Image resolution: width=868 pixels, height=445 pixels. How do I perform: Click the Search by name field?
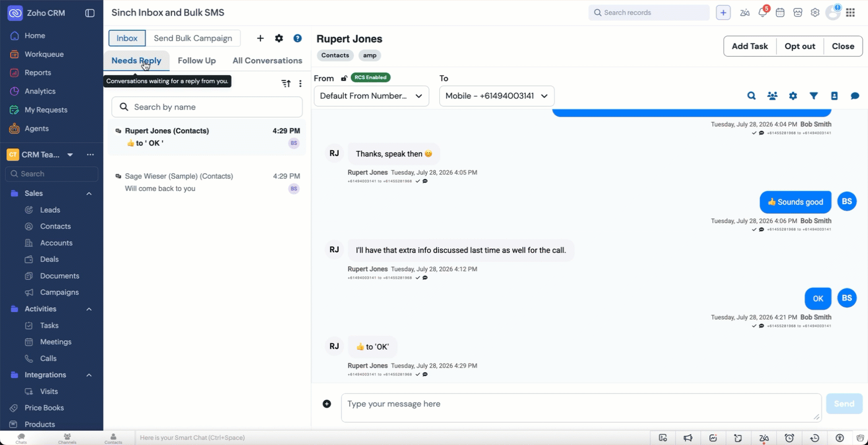coord(207,107)
